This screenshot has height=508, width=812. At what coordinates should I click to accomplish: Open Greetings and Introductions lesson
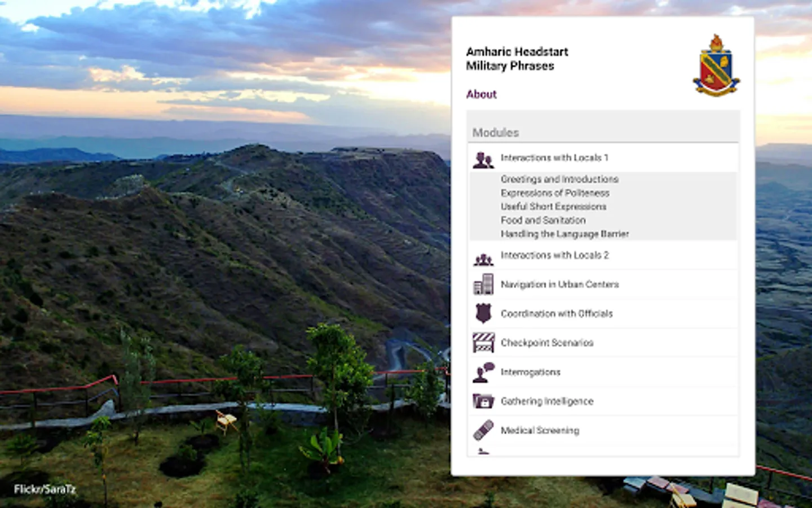coord(559,179)
